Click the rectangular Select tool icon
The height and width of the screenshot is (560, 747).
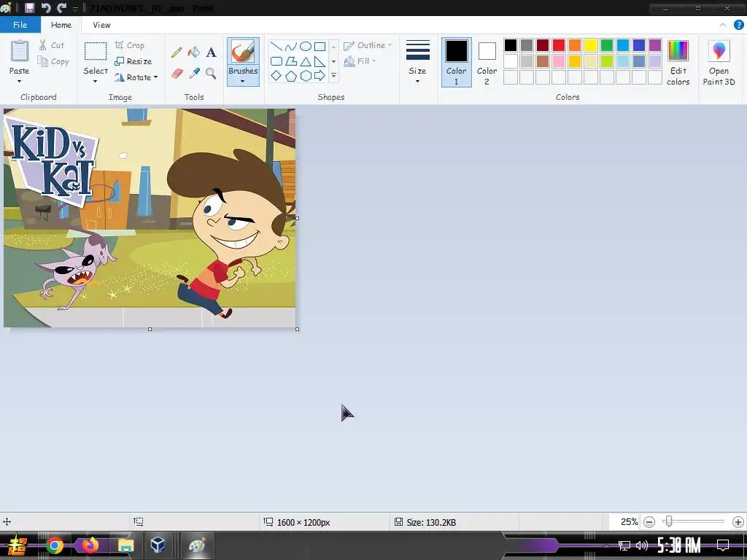(x=96, y=52)
